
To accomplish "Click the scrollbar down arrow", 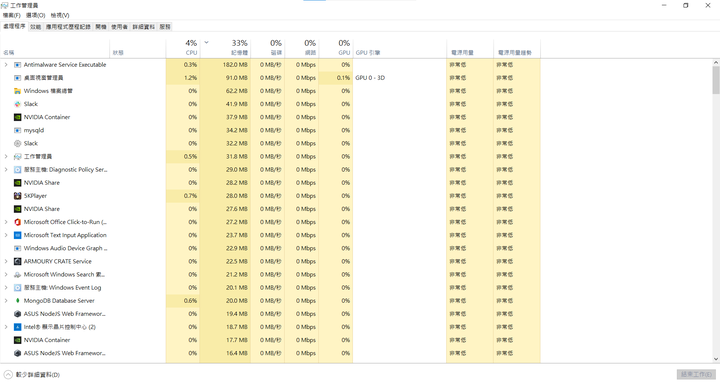I will pos(716,359).
